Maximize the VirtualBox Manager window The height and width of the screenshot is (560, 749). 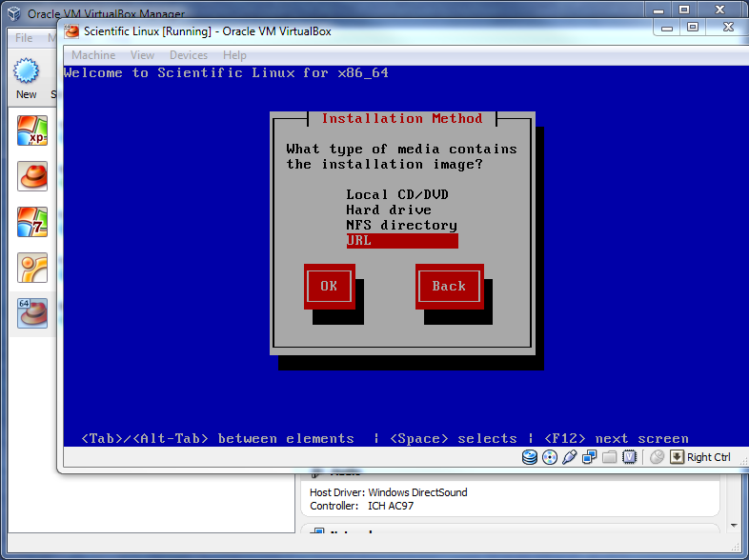684,10
